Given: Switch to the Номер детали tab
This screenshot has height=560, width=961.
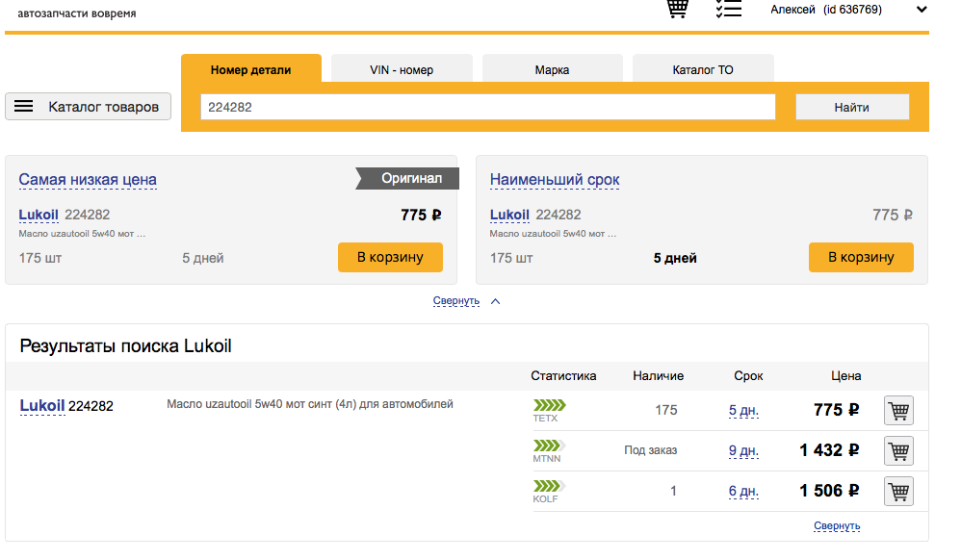Looking at the screenshot, I should pyautogui.click(x=250, y=70).
